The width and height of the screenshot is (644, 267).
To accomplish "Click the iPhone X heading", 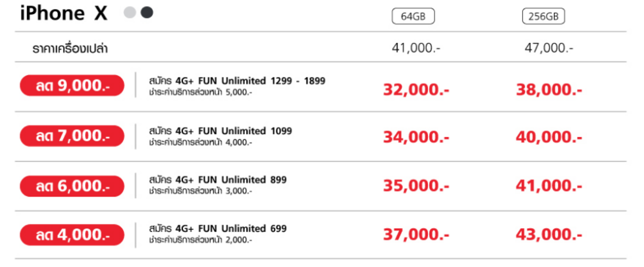I will (x=64, y=14).
